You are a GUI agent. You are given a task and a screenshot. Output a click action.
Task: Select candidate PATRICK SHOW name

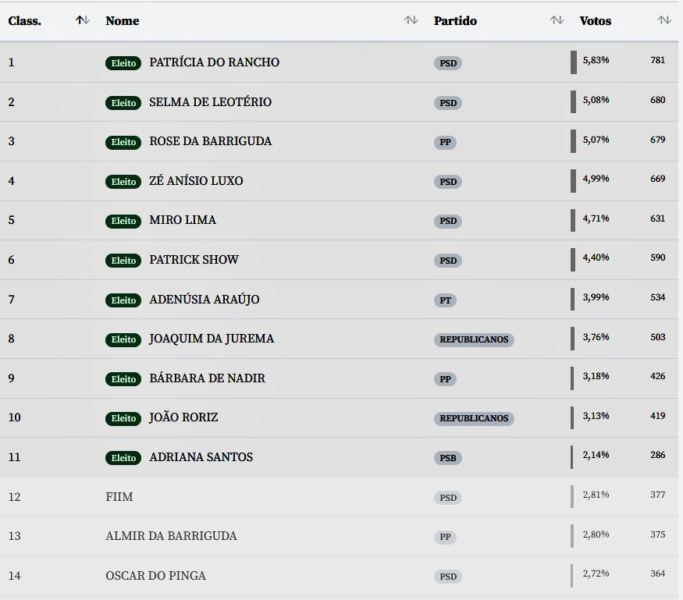[194, 260]
